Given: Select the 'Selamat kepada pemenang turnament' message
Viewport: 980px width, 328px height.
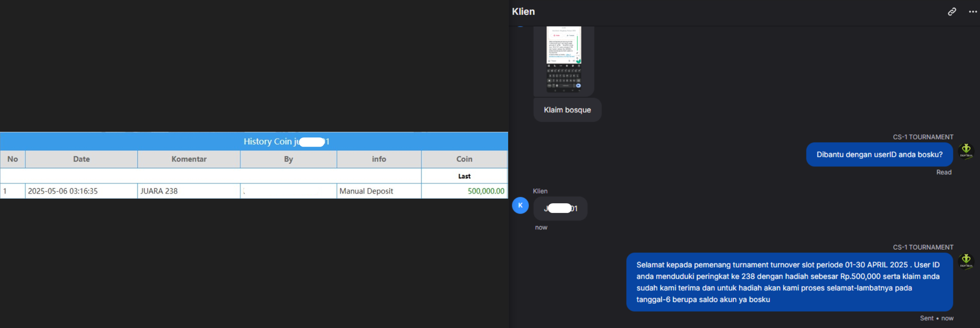Looking at the screenshot, I should [x=790, y=282].
